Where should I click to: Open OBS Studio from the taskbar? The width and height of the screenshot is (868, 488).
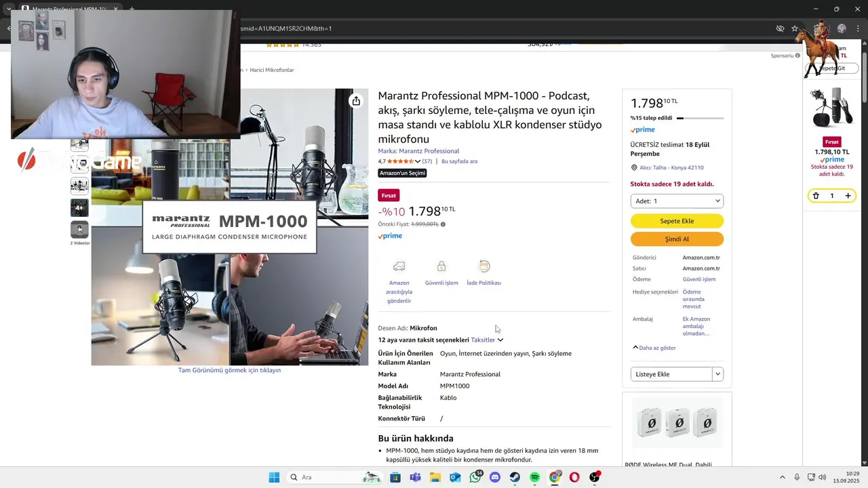pyautogui.click(x=595, y=477)
